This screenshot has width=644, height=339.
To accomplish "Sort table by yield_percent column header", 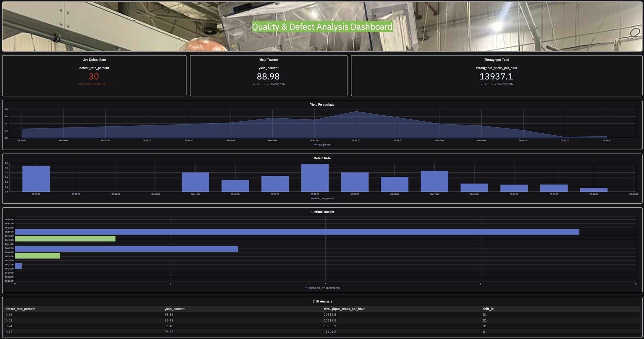I will pyautogui.click(x=174, y=309).
